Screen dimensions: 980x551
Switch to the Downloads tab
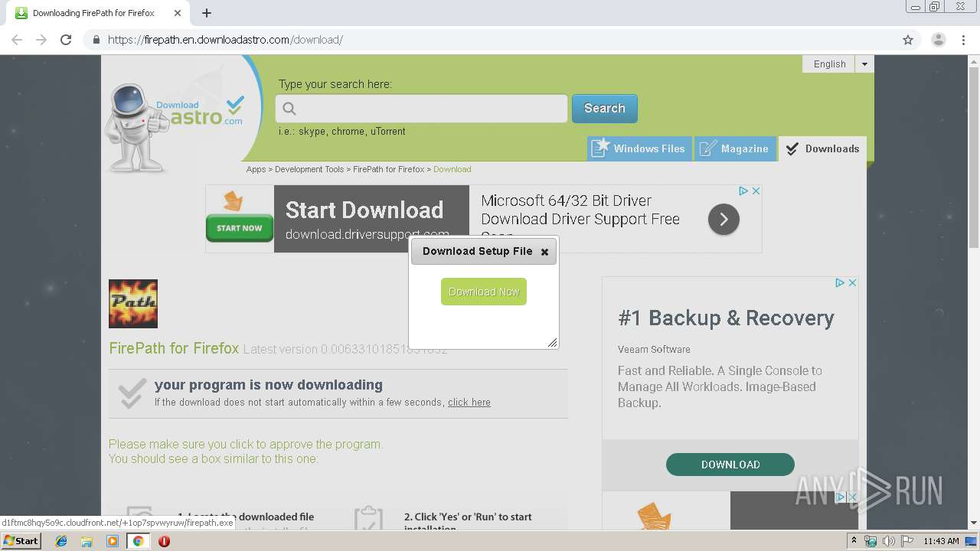point(822,148)
